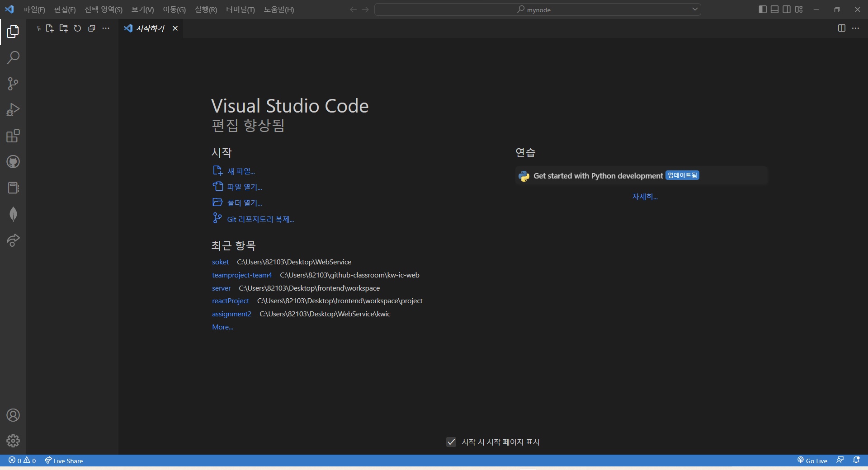Toggle the show welcome page on startup checkbox
The height and width of the screenshot is (470, 868).
pos(451,442)
